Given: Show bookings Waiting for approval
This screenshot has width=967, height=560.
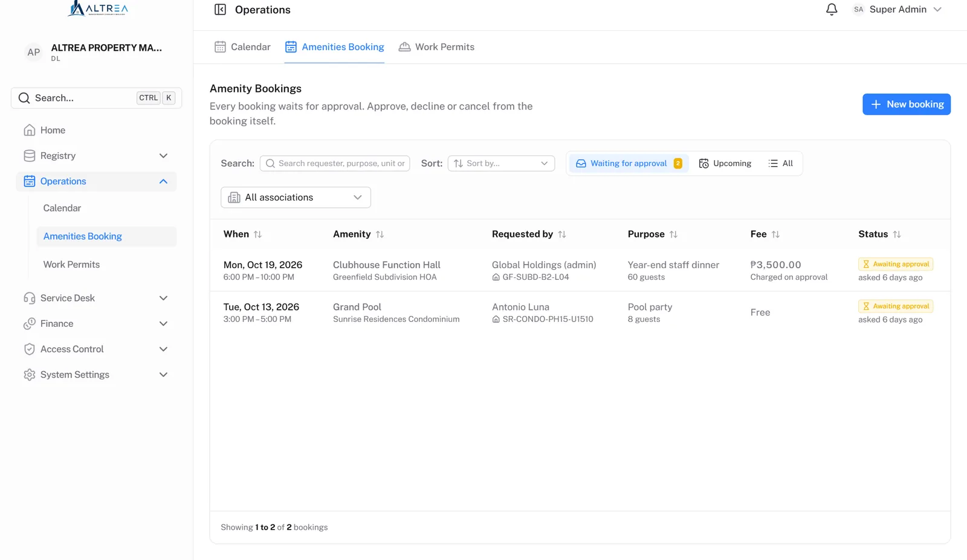Looking at the screenshot, I should 629,164.
